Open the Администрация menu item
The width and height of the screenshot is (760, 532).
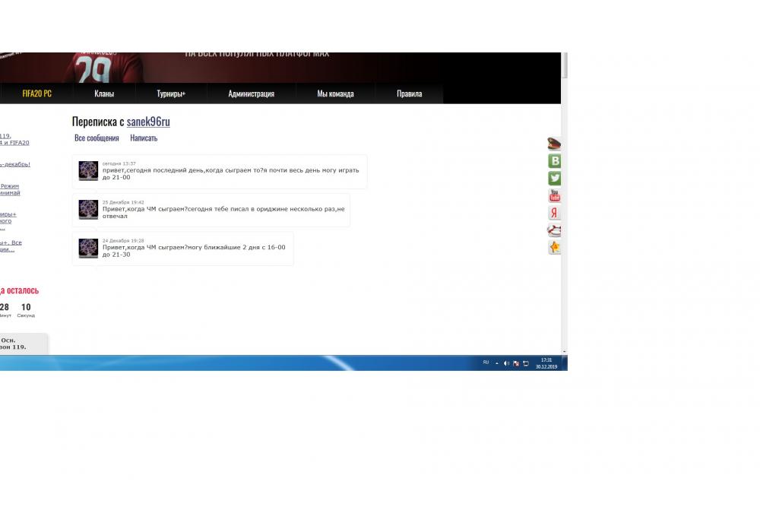click(251, 93)
